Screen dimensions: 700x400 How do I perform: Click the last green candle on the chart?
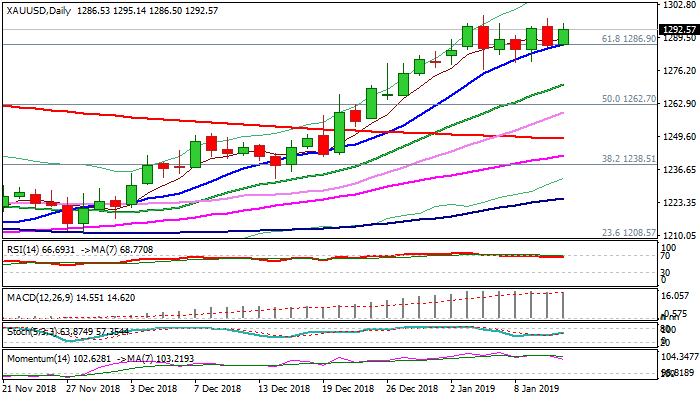563,37
